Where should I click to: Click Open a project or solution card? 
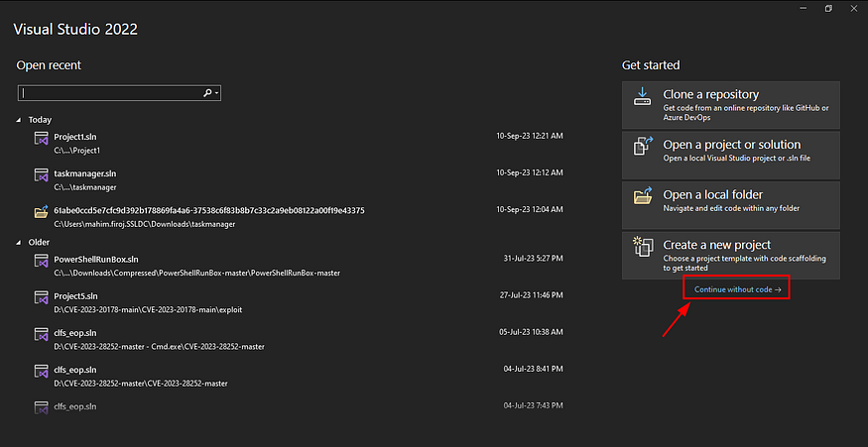click(x=731, y=155)
